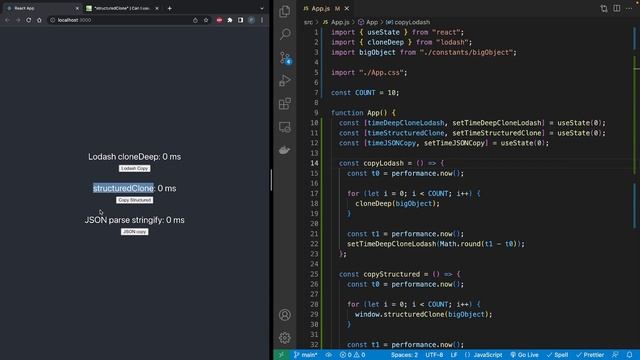Viewport: 640px width, 360px height.
Task: Click the src breadcrumb segment
Action: coord(308,22)
